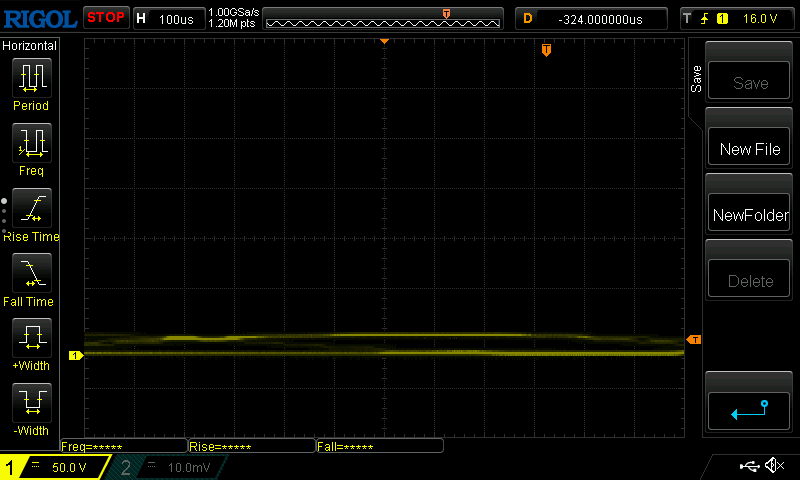Select the Period measurement icon
The height and width of the screenshot is (480, 800).
32,78
